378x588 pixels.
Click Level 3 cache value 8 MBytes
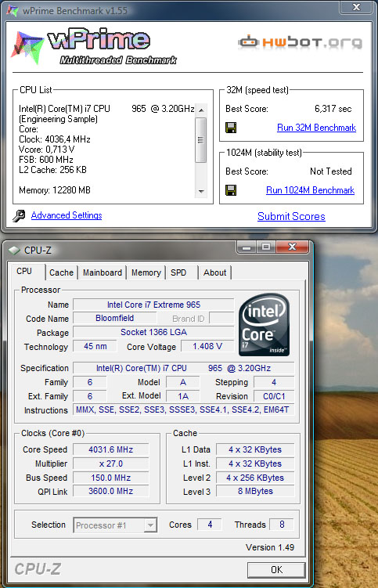tap(255, 491)
